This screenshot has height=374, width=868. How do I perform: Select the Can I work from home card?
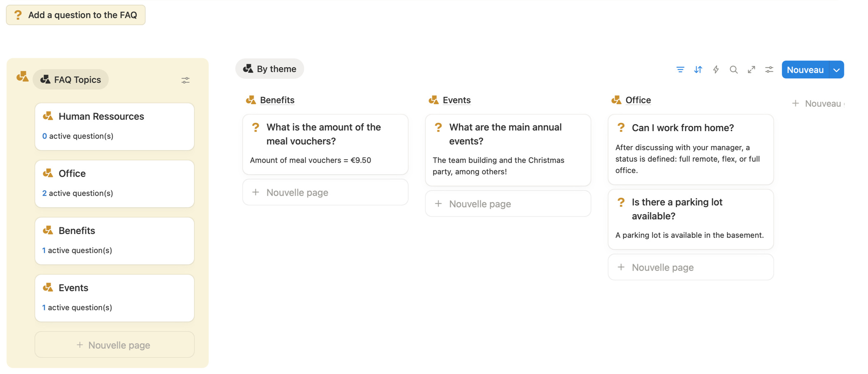tap(690, 149)
